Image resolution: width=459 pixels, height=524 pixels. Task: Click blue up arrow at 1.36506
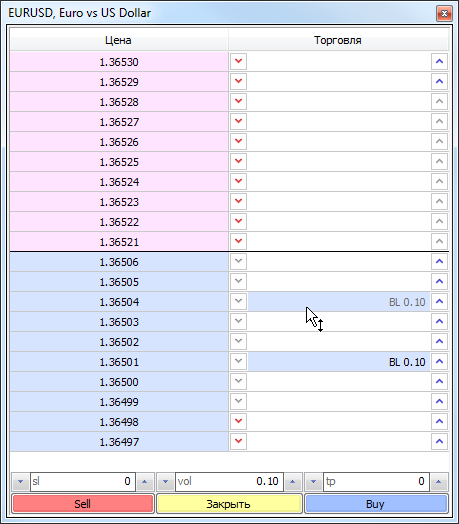(x=439, y=261)
